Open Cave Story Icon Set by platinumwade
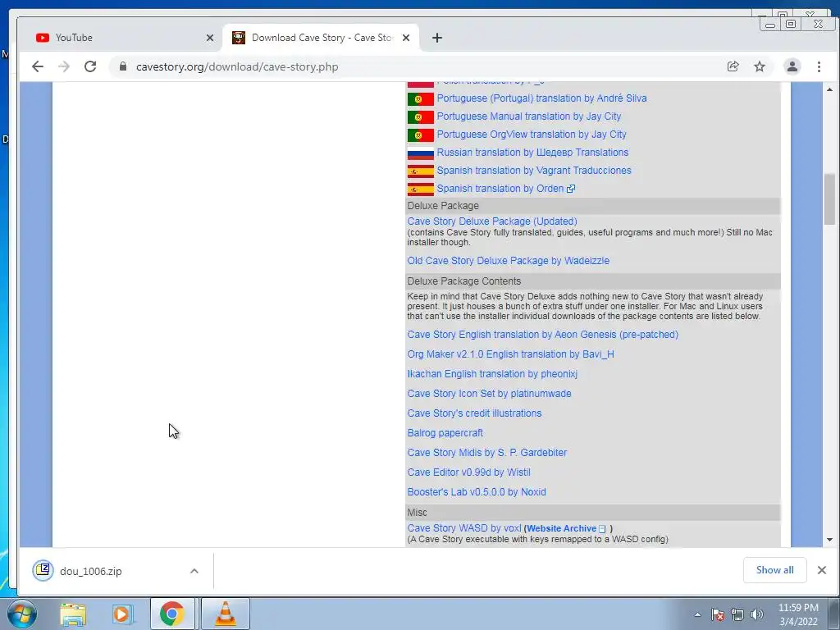 (489, 394)
